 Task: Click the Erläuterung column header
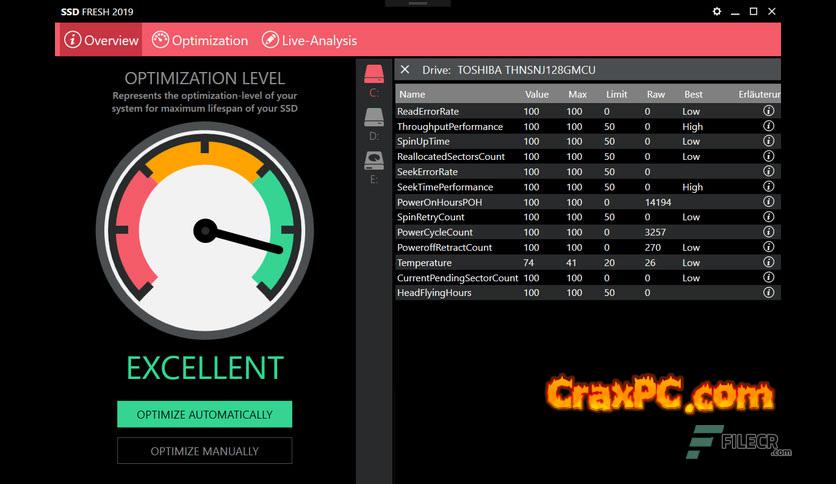point(759,94)
